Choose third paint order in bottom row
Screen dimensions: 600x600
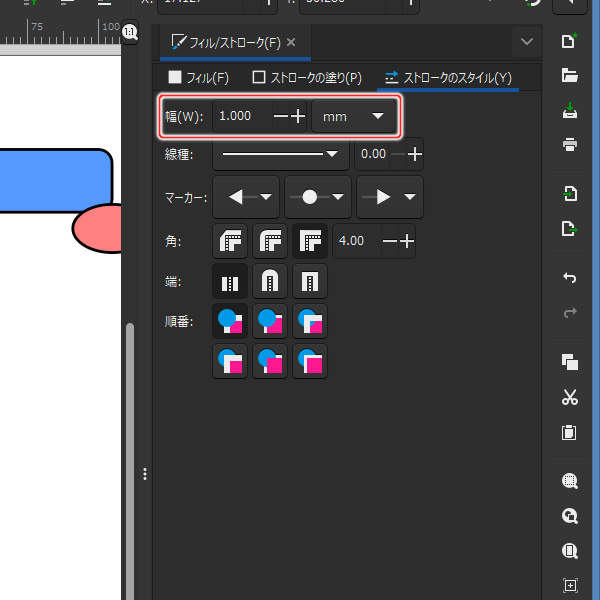[x=310, y=361]
